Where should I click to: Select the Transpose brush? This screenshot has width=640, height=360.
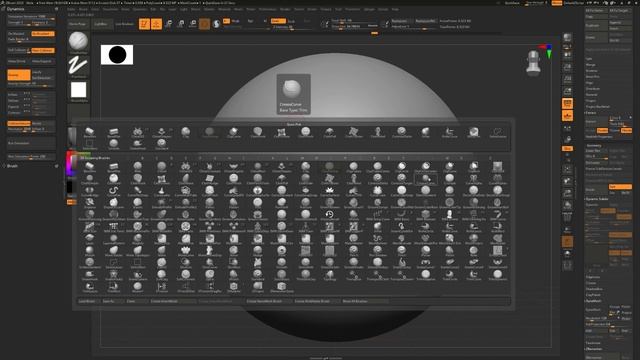click(353, 275)
